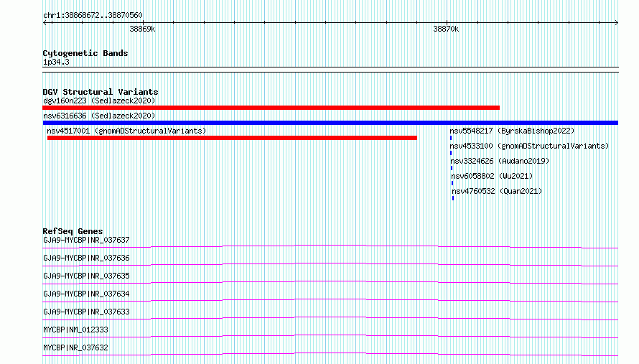Select the magenta NR_037634 transcript line
This screenshot has height=364, width=639.
(330, 300)
